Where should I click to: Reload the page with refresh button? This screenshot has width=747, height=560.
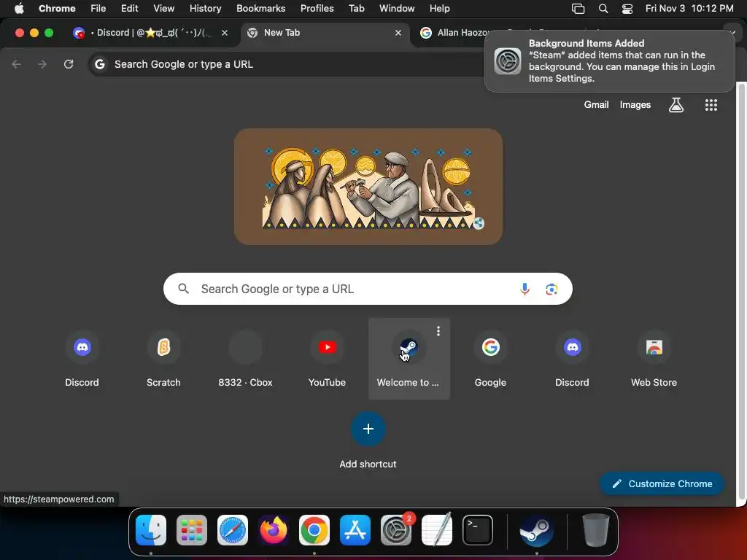tap(69, 64)
